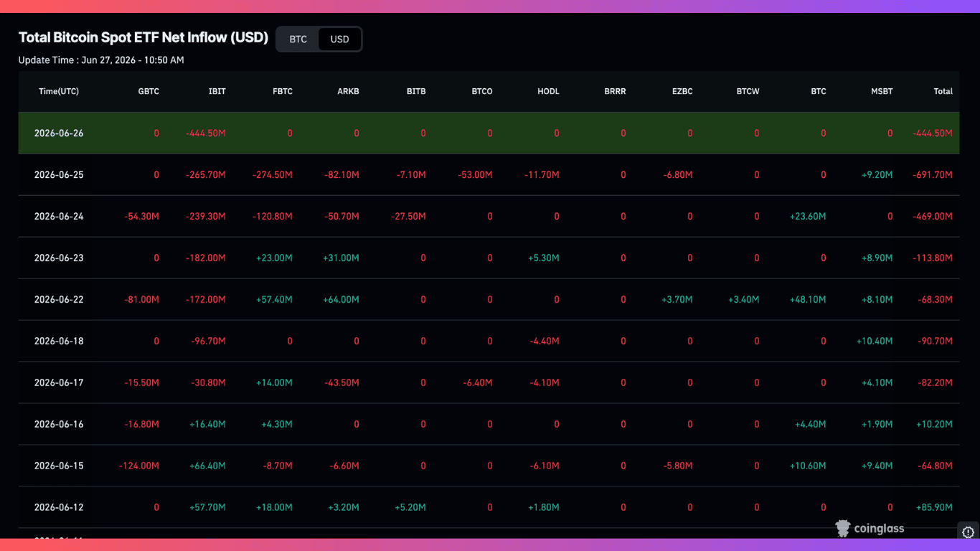
Task: Select the 2026-06-16 date cell
Action: [59, 424]
